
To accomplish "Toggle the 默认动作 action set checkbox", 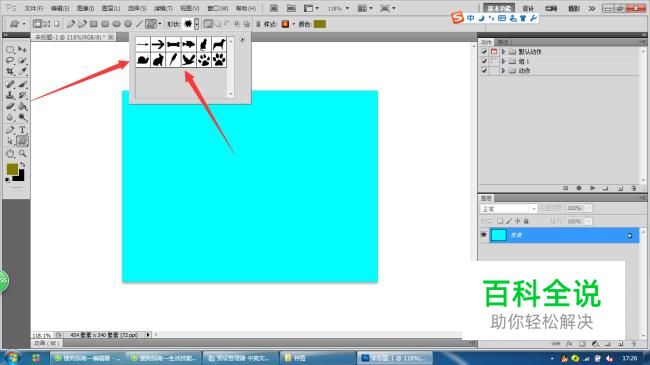I will point(484,52).
